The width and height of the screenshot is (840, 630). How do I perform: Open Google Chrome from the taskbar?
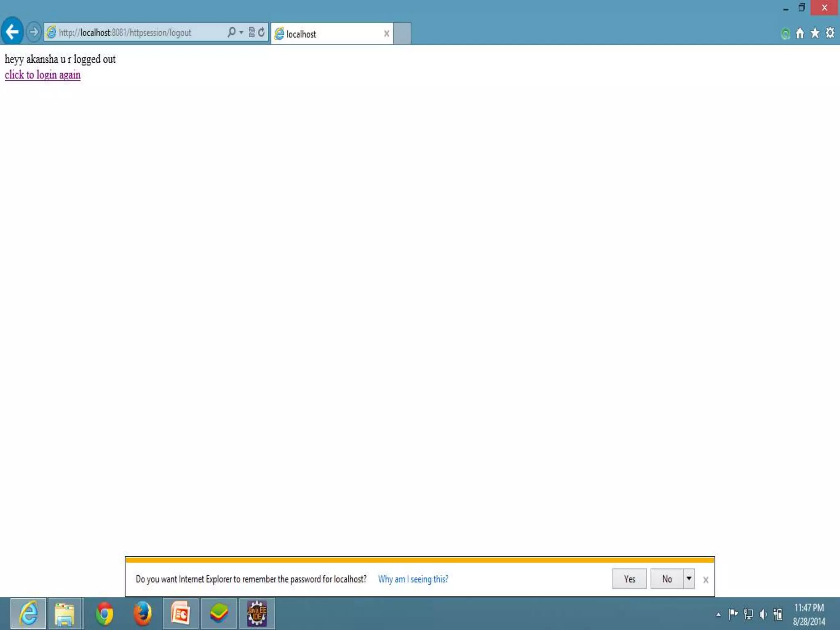point(104,614)
